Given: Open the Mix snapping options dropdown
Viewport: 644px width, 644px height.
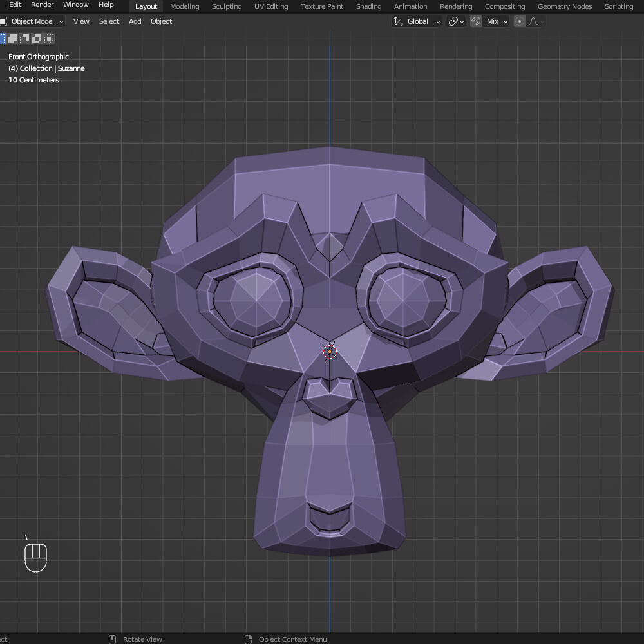Looking at the screenshot, I should [497, 21].
